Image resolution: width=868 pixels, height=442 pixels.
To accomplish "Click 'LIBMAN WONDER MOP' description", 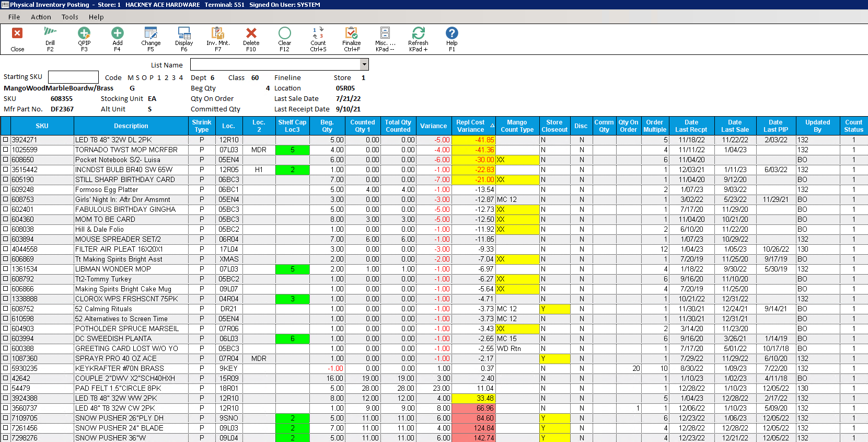I will [x=113, y=269].
